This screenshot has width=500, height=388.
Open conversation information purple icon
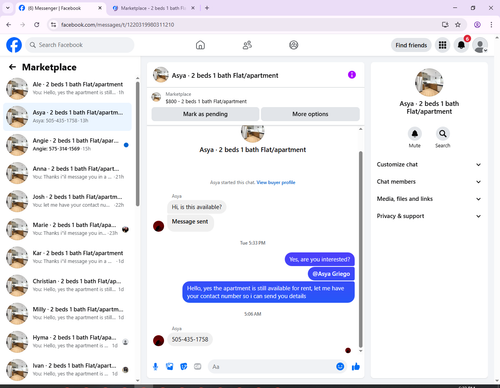coord(352,75)
